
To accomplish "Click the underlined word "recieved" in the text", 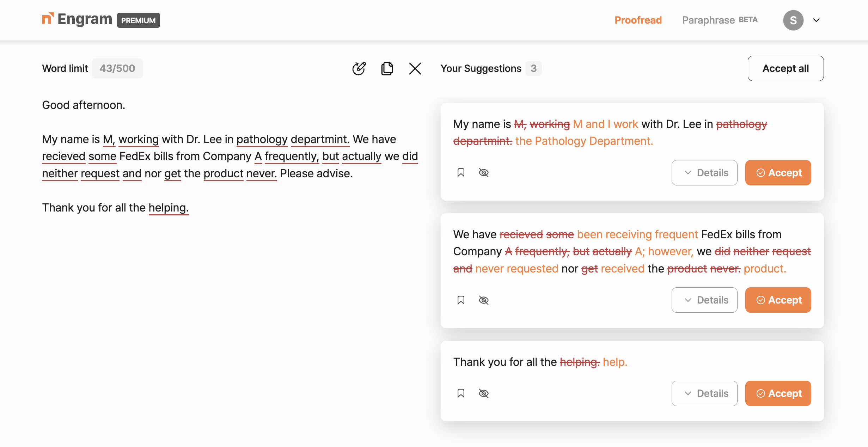I will (x=63, y=156).
